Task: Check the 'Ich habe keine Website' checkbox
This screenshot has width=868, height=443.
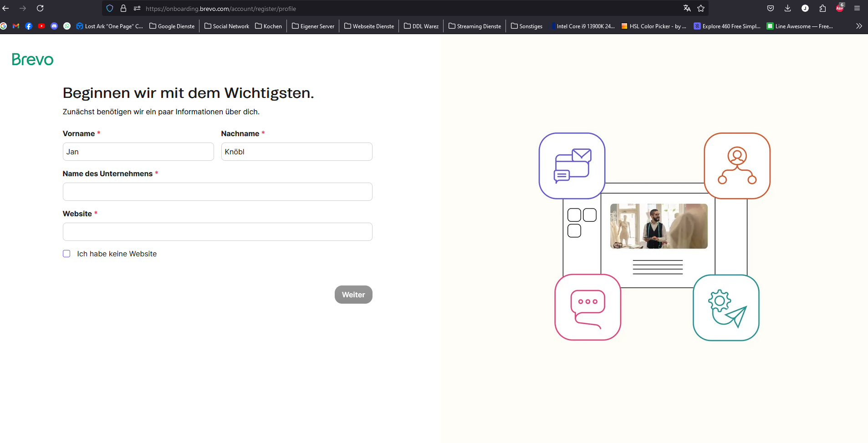Action: 66,254
